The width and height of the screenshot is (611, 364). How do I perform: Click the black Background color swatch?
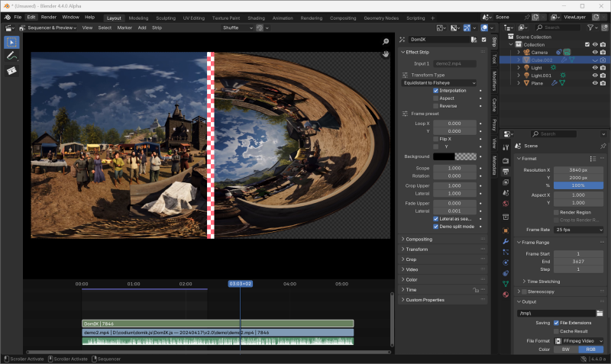[x=444, y=156]
